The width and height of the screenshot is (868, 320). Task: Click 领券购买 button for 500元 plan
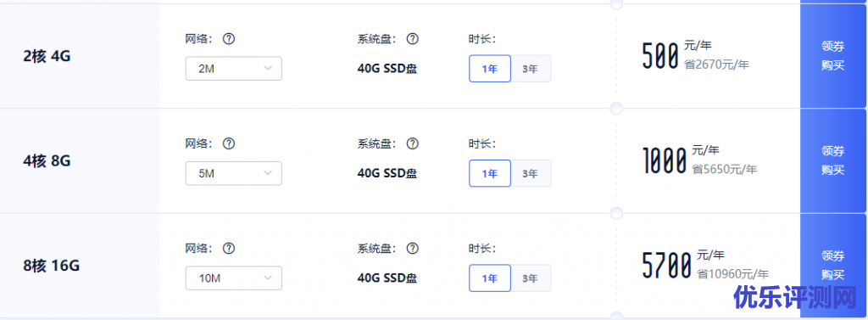833,56
